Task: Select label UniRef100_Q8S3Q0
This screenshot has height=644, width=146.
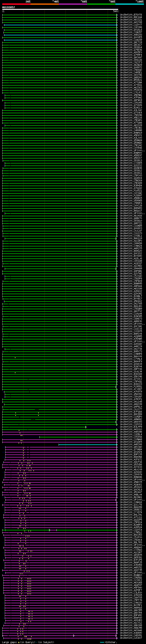Action: [x=131, y=447]
